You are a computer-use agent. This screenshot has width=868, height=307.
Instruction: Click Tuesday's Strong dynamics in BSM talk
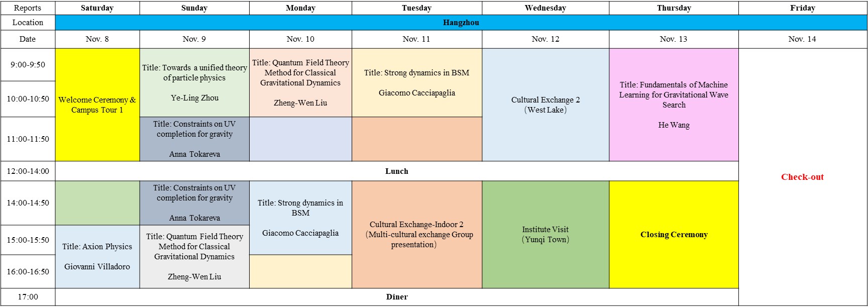[x=416, y=82]
